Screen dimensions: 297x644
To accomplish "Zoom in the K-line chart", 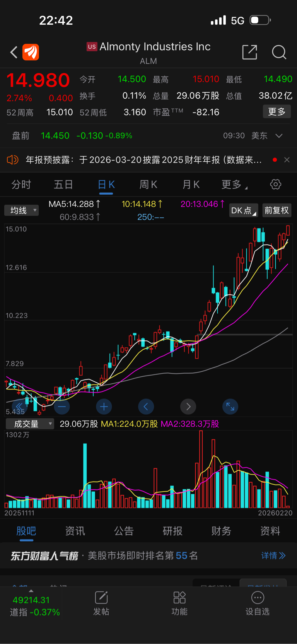I will click(x=104, y=407).
